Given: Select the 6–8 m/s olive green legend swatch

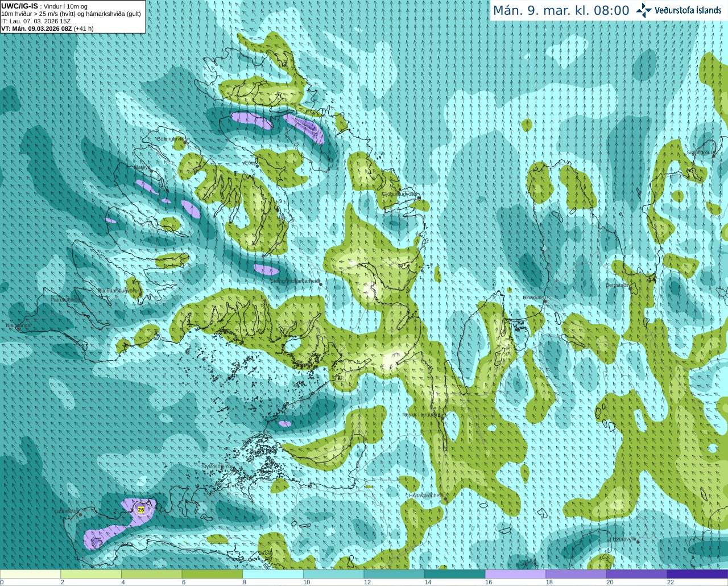Looking at the screenshot, I should (212, 574).
